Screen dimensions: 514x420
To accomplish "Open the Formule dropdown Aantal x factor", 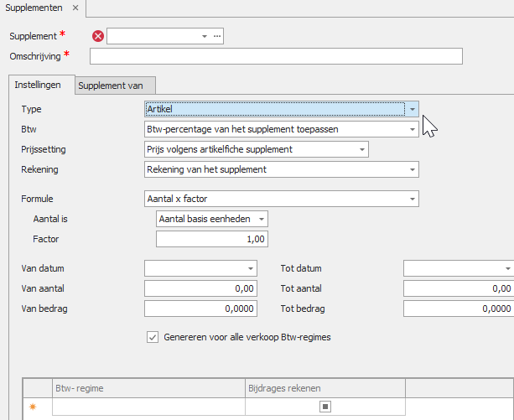I will click(x=413, y=199).
